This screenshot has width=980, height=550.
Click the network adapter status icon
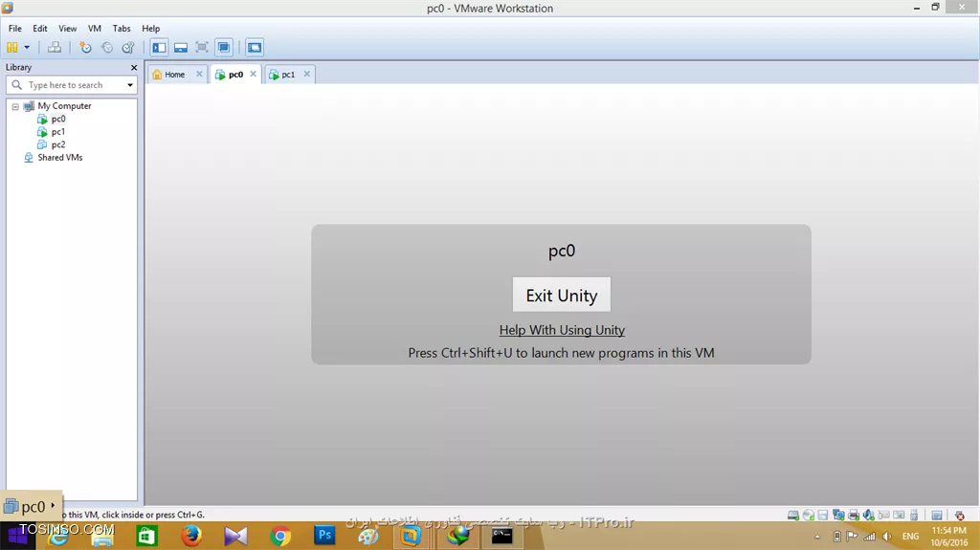coord(838,516)
